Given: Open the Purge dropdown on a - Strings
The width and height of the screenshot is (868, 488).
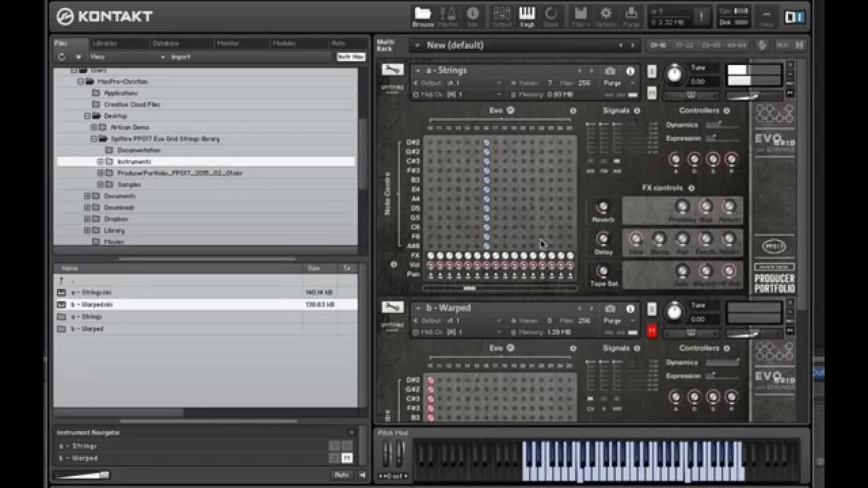Looking at the screenshot, I should [620, 83].
